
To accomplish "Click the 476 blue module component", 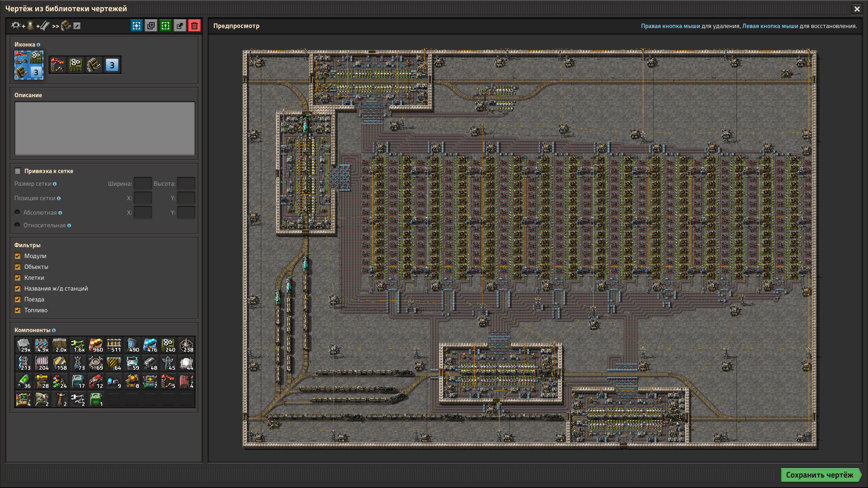I will [150, 345].
